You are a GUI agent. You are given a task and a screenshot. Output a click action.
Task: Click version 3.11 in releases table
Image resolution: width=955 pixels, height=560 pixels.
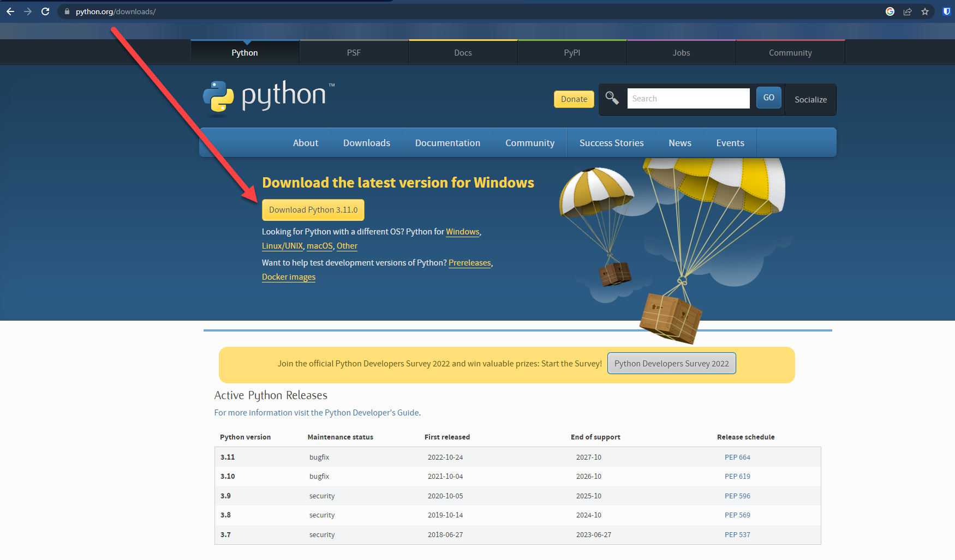[x=228, y=457]
